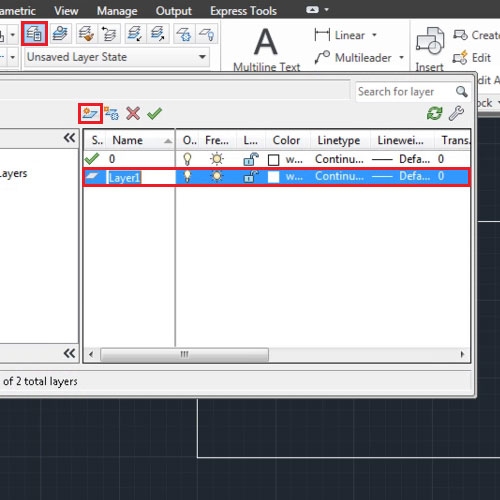Click the Lineweight column header
The height and width of the screenshot is (500, 500).
point(401,140)
